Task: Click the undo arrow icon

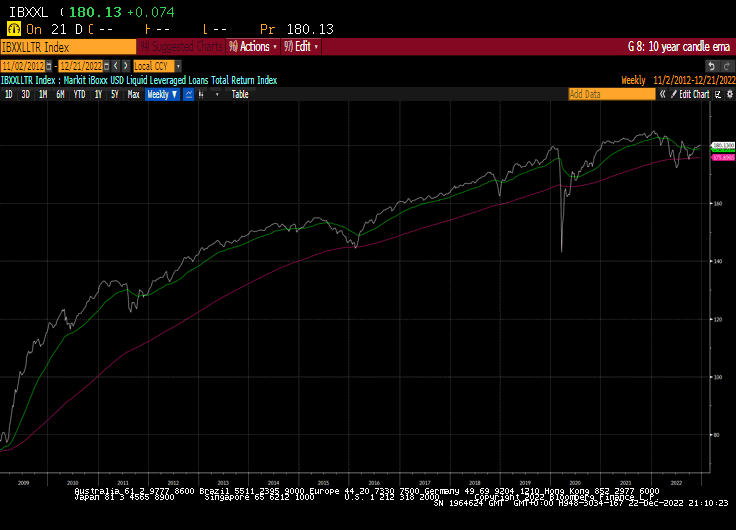Action: (x=712, y=66)
